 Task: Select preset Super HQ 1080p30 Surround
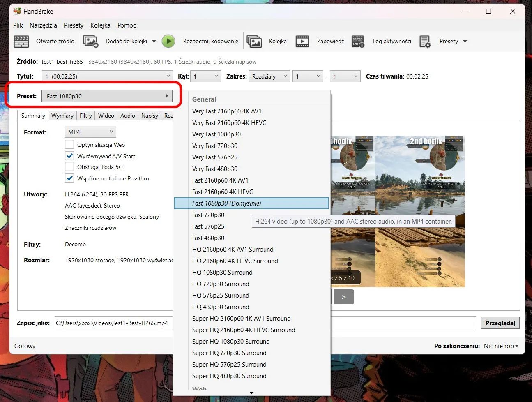click(251, 342)
